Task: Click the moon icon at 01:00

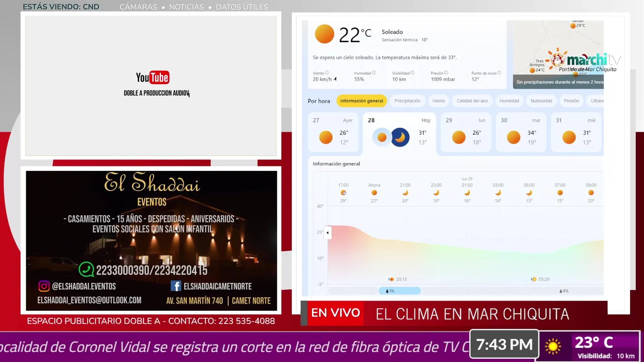Action: [467, 193]
